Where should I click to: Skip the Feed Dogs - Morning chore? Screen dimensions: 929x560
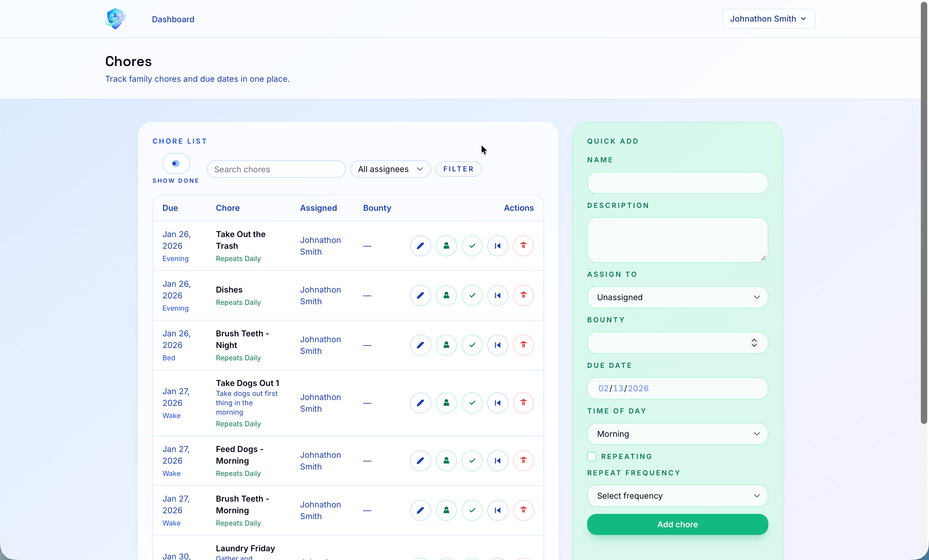click(498, 460)
